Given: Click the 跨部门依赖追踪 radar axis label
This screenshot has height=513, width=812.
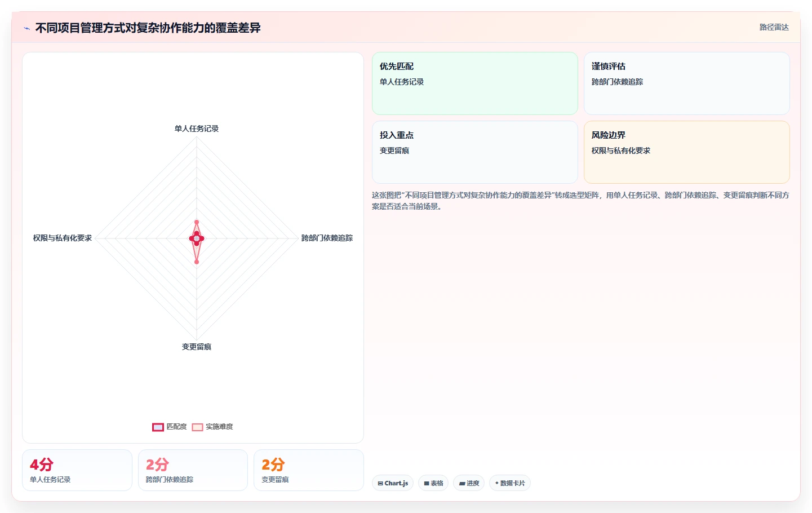Looking at the screenshot, I should [327, 238].
